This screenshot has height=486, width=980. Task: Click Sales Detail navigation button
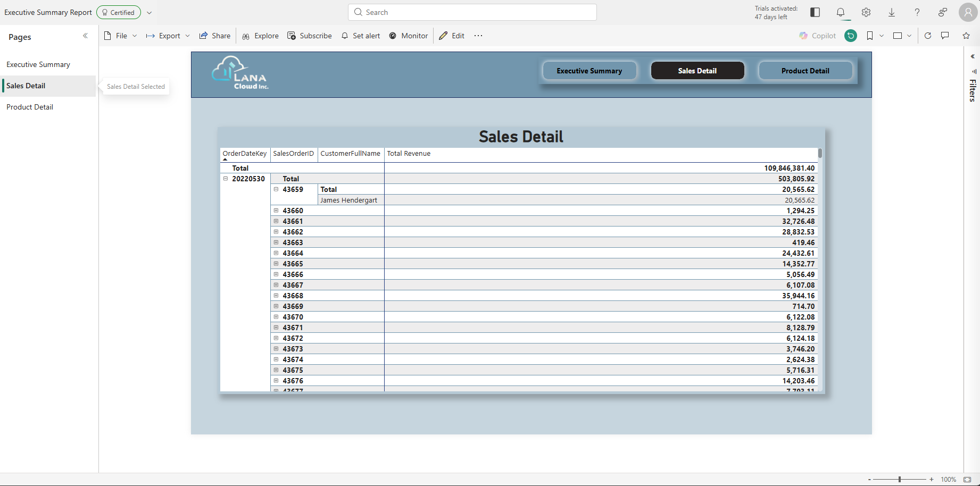coord(697,71)
